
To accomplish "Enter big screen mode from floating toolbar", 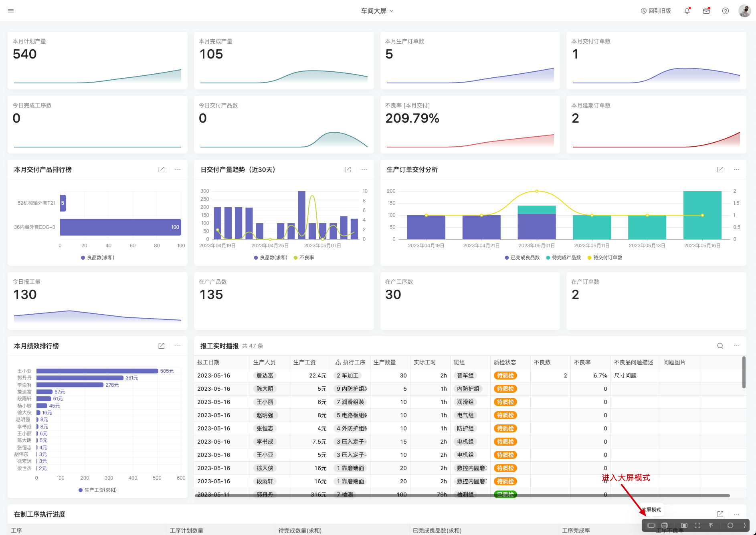I will pyautogui.click(x=651, y=525).
